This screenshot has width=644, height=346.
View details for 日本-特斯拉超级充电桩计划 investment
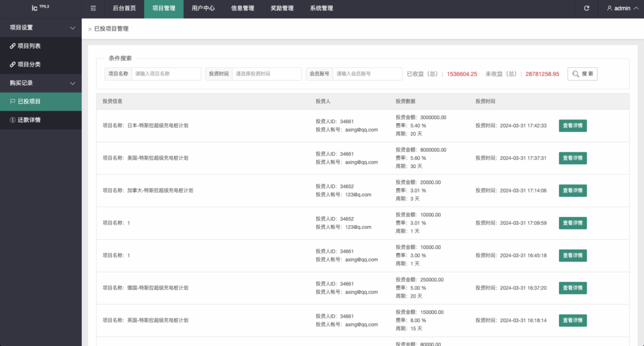coord(572,125)
